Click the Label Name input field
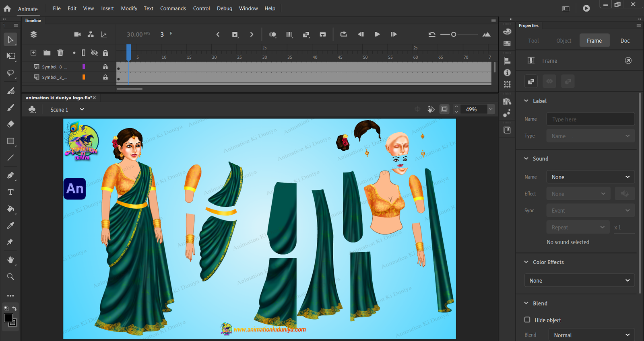 [590, 119]
